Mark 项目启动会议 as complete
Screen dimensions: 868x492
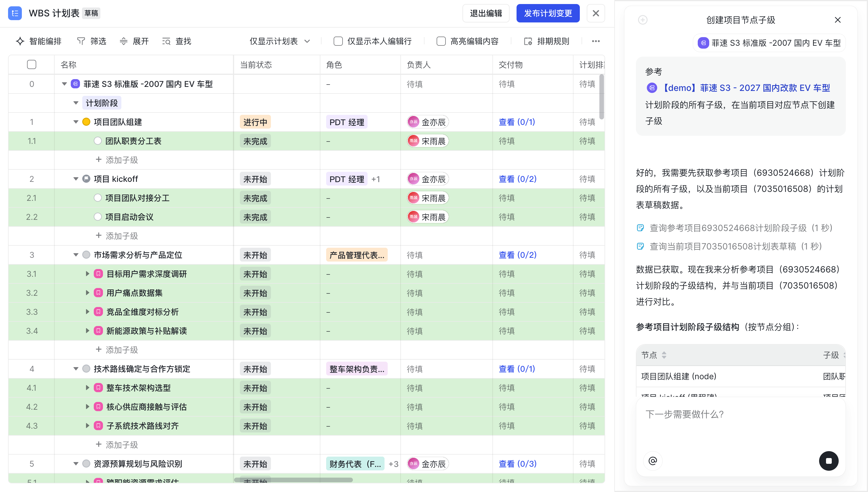click(x=97, y=217)
